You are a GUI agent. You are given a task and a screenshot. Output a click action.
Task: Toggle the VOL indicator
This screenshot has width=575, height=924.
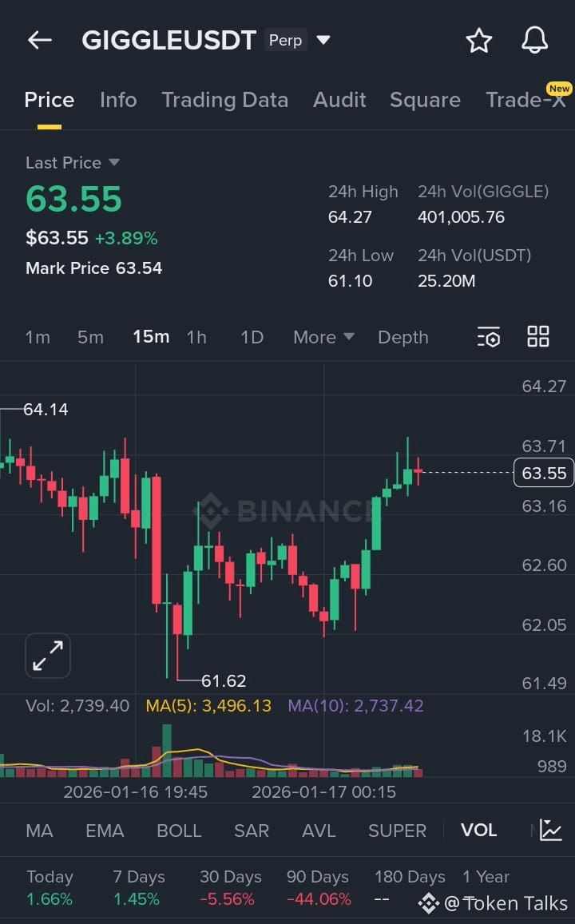pyautogui.click(x=478, y=831)
